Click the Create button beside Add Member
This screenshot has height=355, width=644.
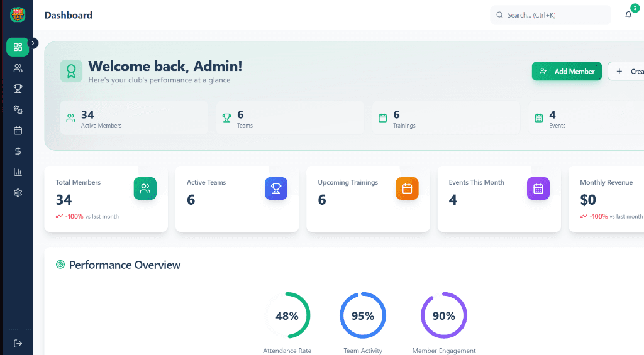coord(628,72)
